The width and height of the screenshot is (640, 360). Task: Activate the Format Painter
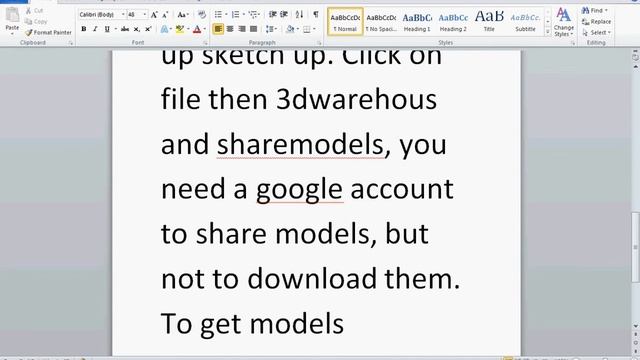point(48,32)
